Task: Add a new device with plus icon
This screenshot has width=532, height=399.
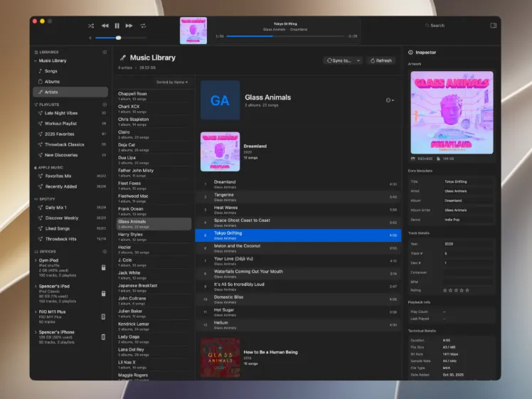Action: (105, 252)
